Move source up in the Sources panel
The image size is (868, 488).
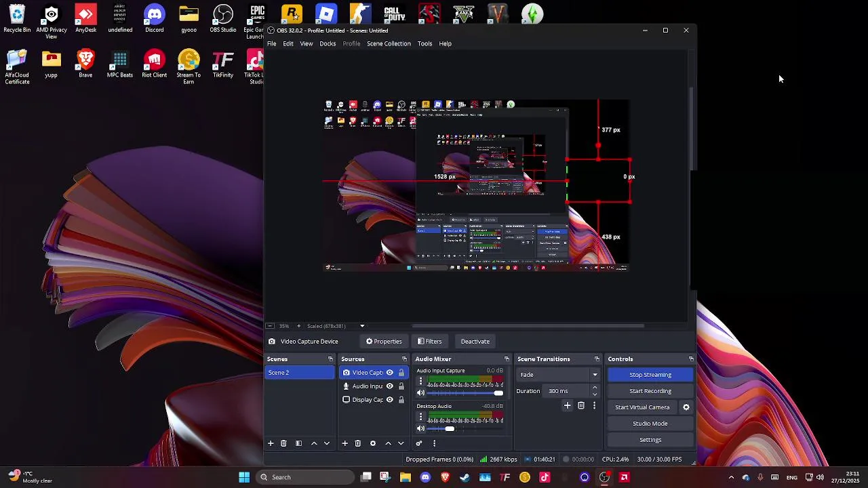pos(388,443)
